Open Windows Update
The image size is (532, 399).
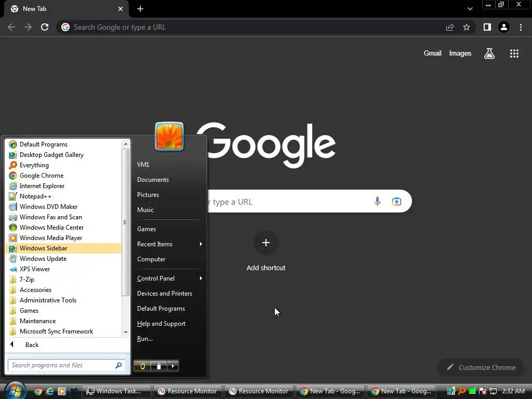tap(63, 259)
